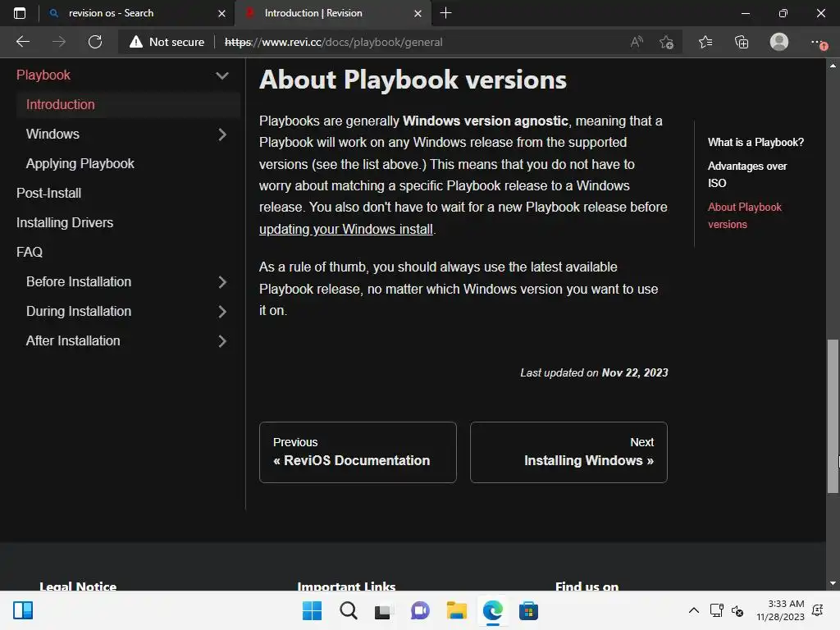This screenshot has width=840, height=630.
Task: Open the notifications bell in the tray
Action: click(x=818, y=610)
